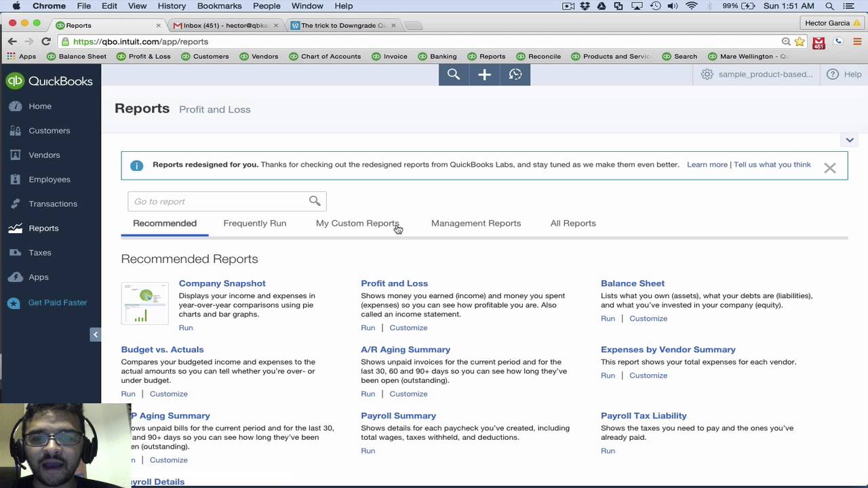Open Chart of Accounts bookmark
Viewport: 868px width, 488px height.
(325, 56)
